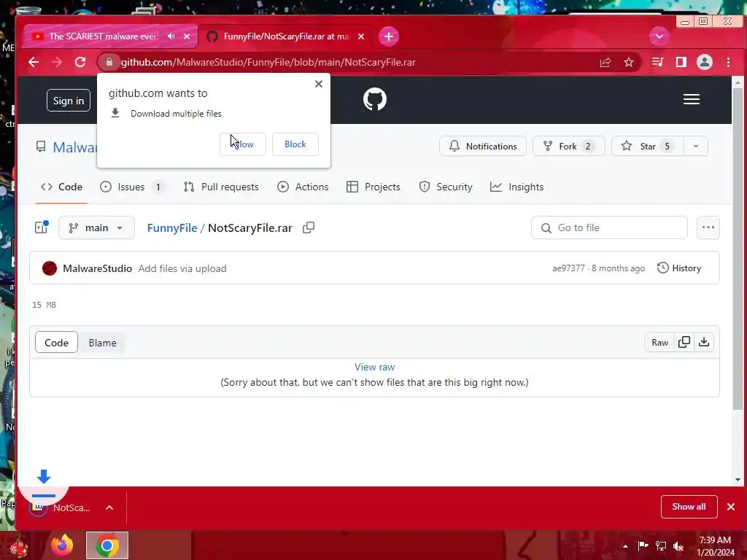Viewport: 747px width, 560px height.
Task: Click the MalwareStudio avatar icon
Action: click(50, 268)
